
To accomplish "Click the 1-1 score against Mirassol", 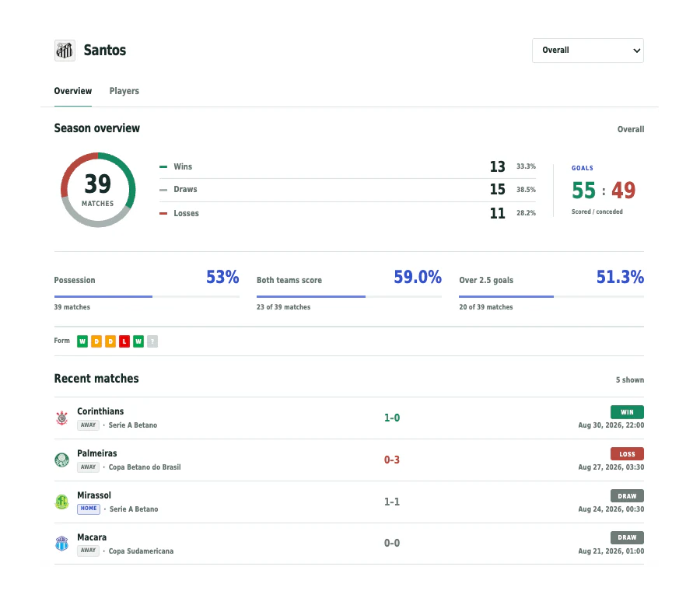I will (x=392, y=502).
